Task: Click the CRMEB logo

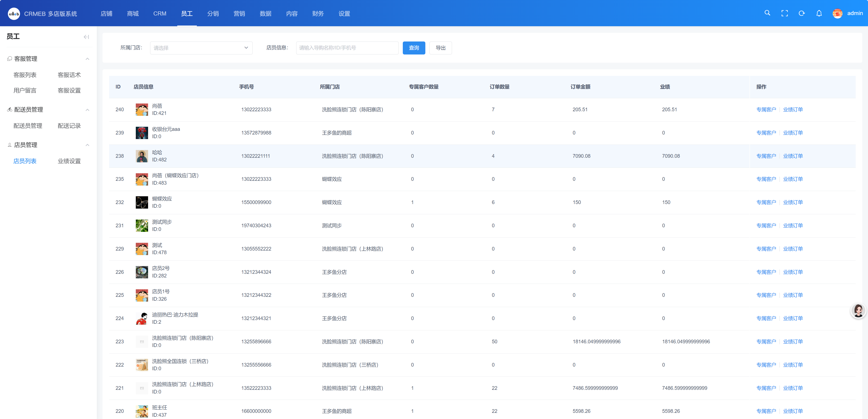Action: (x=14, y=13)
